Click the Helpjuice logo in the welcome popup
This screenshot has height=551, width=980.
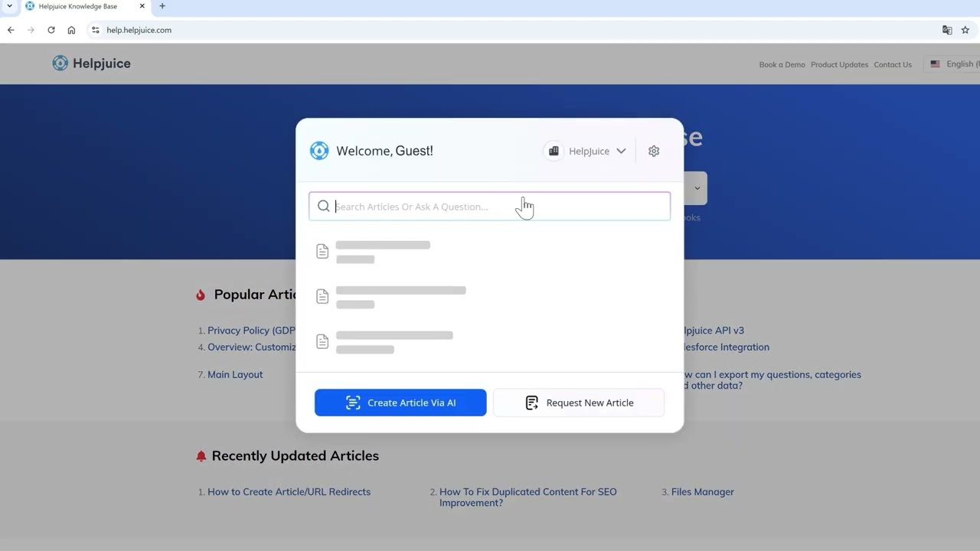click(319, 151)
